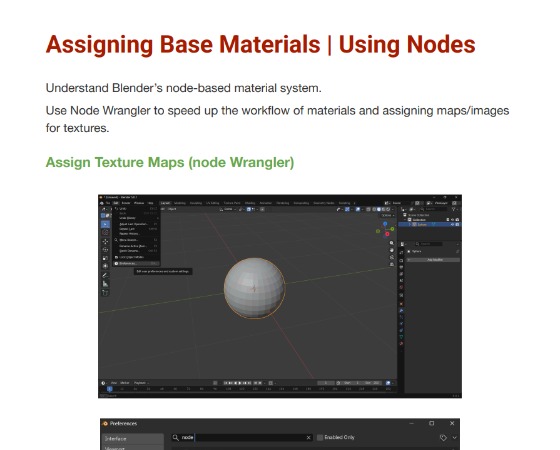Open outliner display mode dropdown
Image resolution: width=560 pixels, height=450 pixels.
click(412, 209)
